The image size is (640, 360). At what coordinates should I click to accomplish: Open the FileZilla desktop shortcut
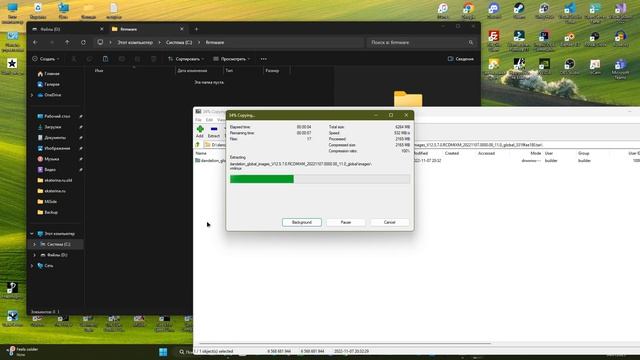(494, 40)
